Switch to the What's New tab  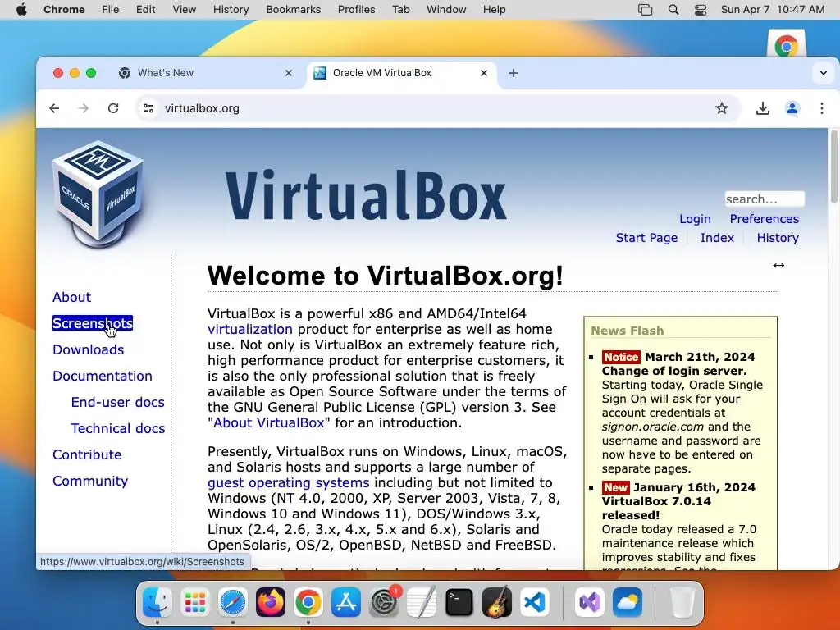(206, 73)
